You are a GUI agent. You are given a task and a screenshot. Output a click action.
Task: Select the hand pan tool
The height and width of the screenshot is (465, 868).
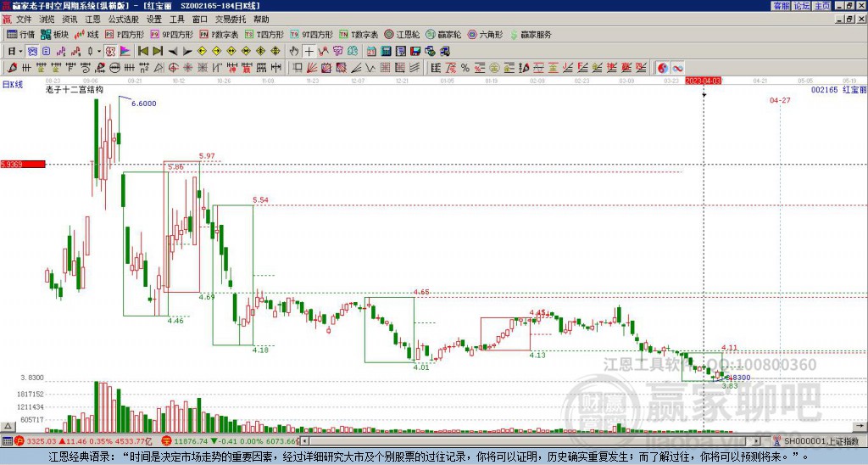click(294, 51)
